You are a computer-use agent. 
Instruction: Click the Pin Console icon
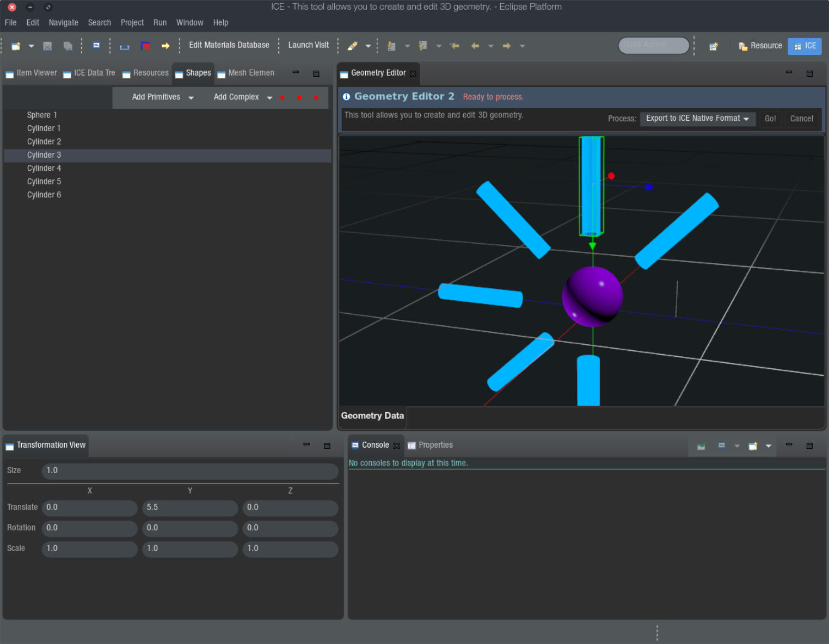click(701, 446)
